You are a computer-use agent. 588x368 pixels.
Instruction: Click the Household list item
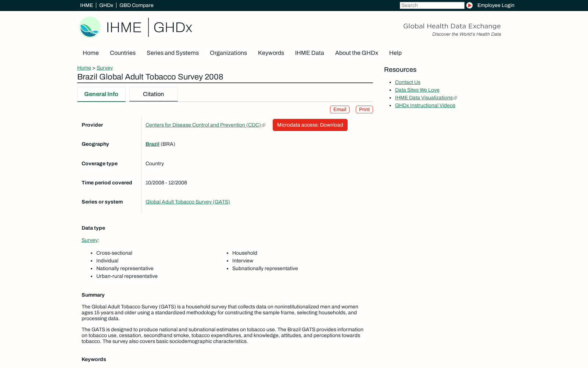[x=245, y=253]
